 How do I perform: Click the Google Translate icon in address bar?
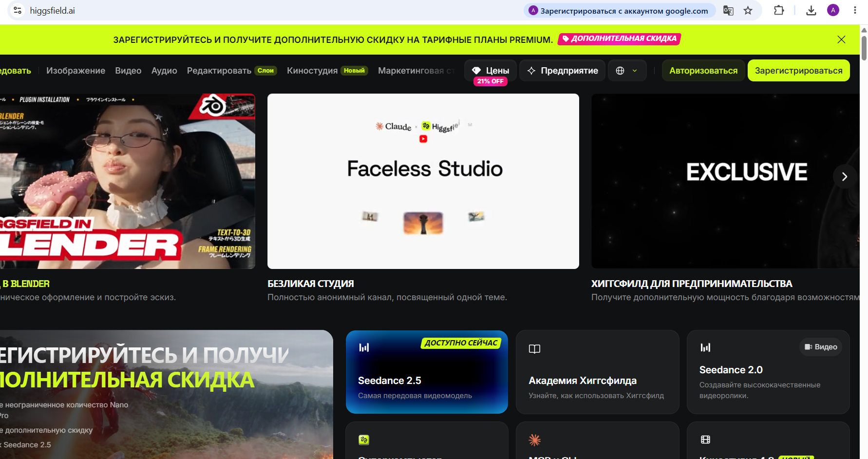pyautogui.click(x=728, y=10)
